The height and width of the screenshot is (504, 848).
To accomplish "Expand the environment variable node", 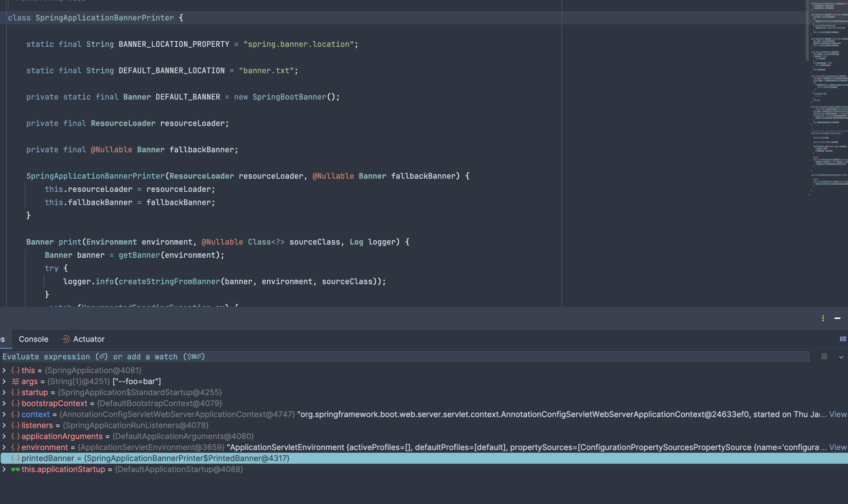I will click(x=4, y=447).
